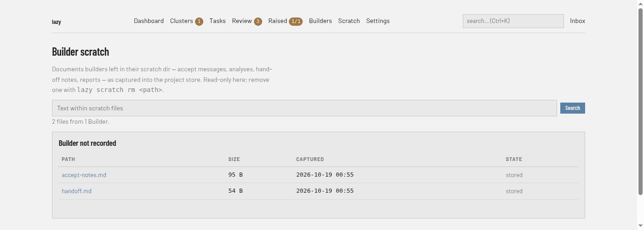
Task: Open the Settings page
Action: tap(378, 21)
